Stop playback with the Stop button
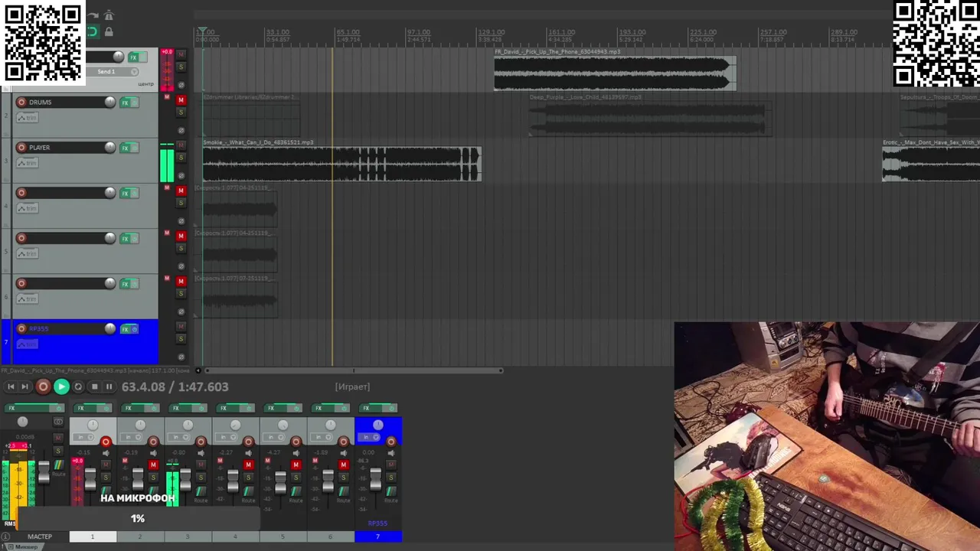Viewport: 980px width, 551px height. [x=94, y=387]
